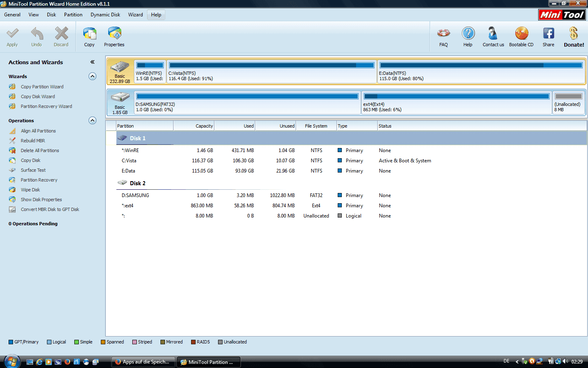This screenshot has height=368, width=588.
Task: Click the Partition Recovery Wizard icon
Action: 12,106
